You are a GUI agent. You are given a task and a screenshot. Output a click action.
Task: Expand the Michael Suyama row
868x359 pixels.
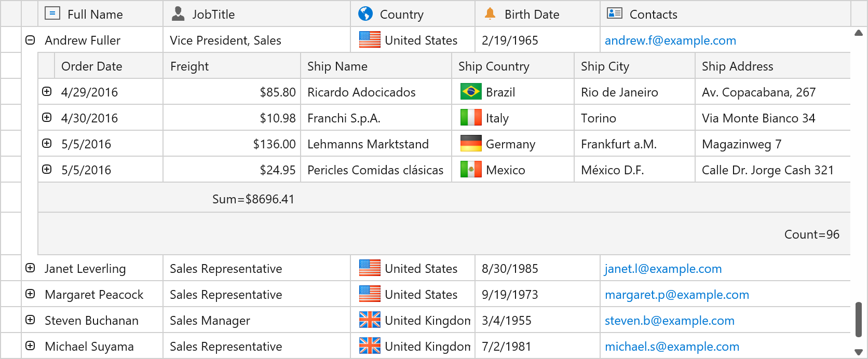click(x=30, y=346)
